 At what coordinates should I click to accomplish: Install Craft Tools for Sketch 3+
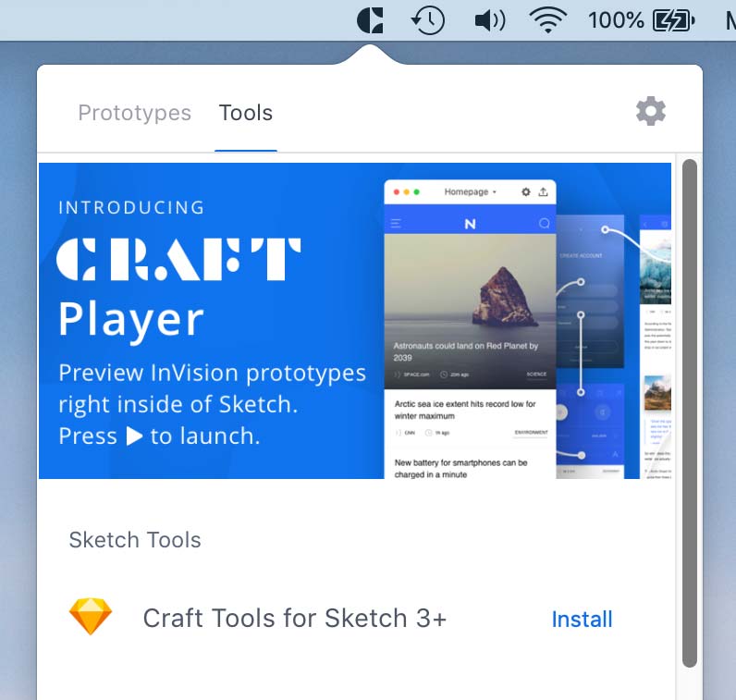coord(582,619)
